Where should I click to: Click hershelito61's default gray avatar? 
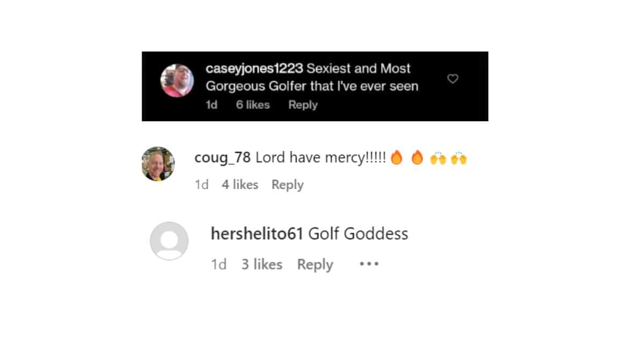(169, 241)
